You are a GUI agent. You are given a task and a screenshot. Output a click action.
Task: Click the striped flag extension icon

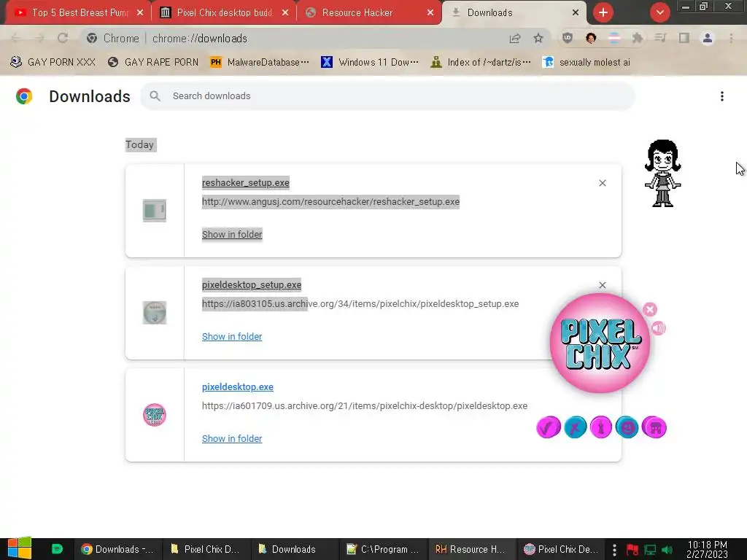point(614,38)
